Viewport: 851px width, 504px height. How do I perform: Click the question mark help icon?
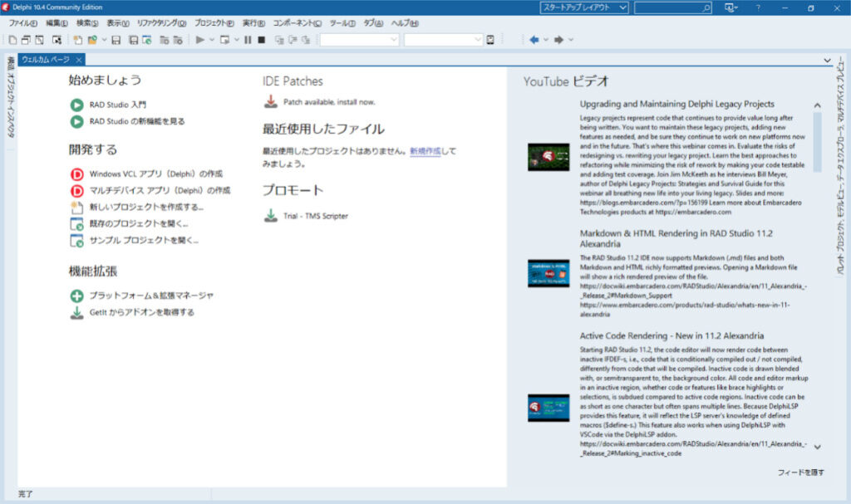pos(757,7)
